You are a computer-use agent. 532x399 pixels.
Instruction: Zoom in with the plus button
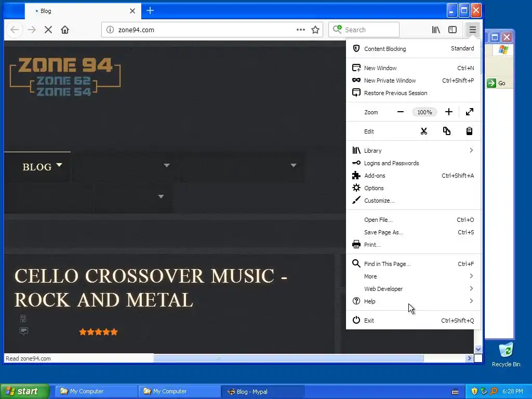pos(448,112)
